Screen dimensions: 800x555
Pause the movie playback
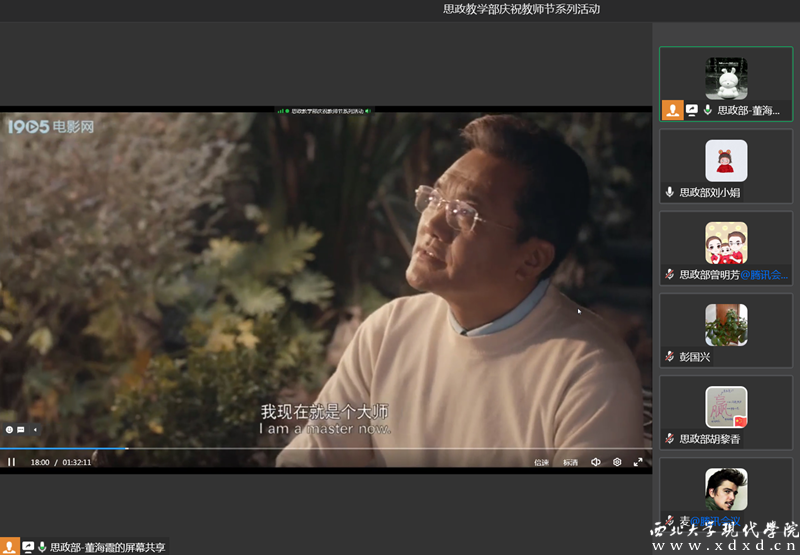(11, 462)
